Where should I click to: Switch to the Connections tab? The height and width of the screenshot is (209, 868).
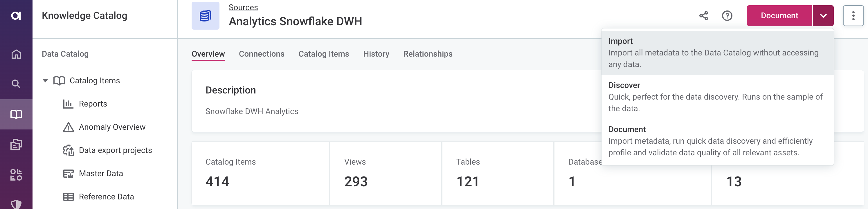(262, 54)
